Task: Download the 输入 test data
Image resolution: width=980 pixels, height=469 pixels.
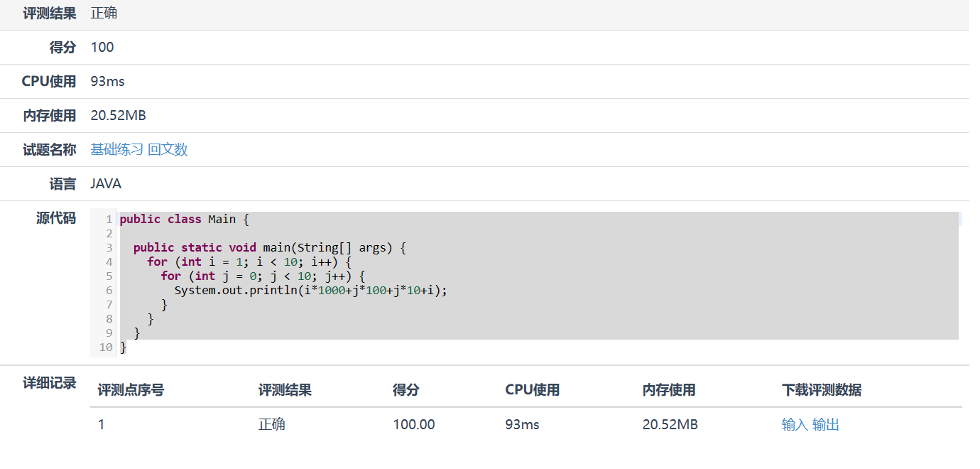Action: (x=795, y=425)
